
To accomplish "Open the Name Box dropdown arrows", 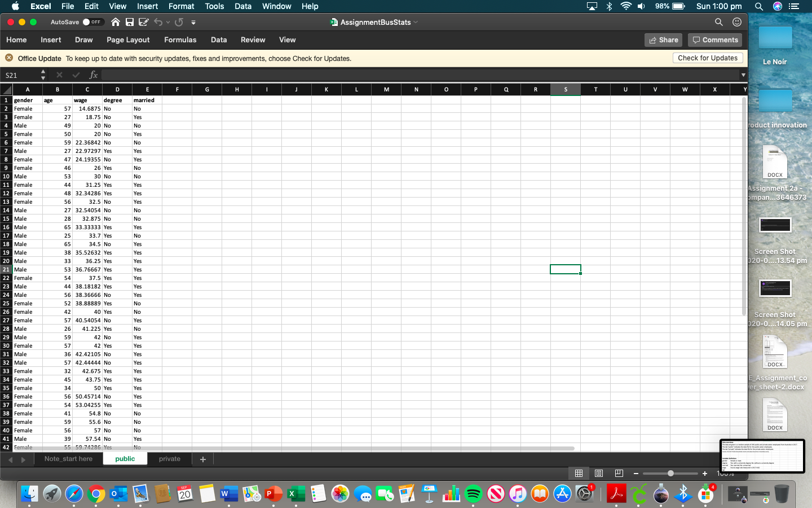I will pos(43,75).
